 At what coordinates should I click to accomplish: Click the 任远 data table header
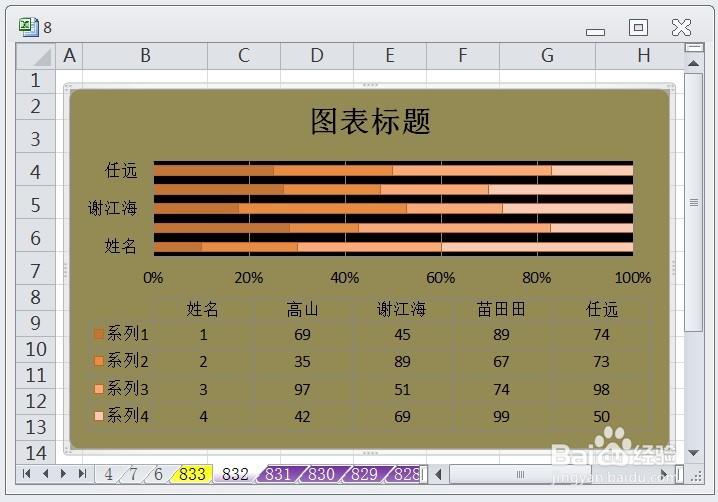[x=602, y=310]
